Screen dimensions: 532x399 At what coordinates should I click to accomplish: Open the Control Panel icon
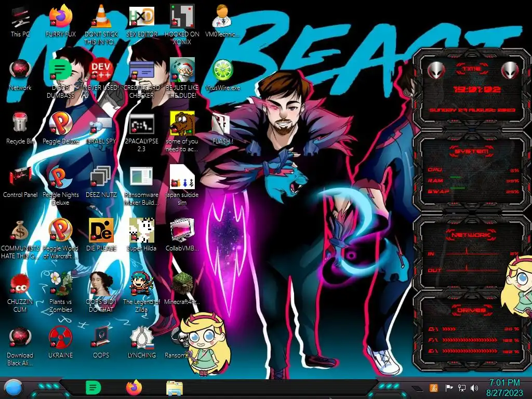click(20, 182)
